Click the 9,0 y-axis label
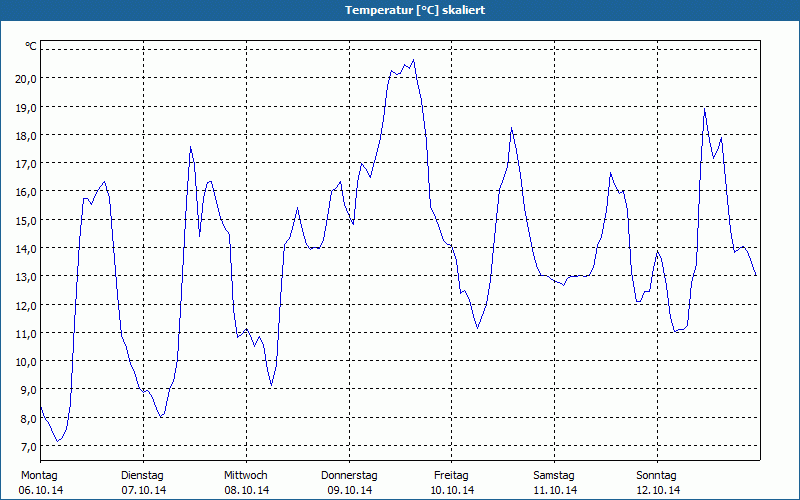 pos(29,390)
